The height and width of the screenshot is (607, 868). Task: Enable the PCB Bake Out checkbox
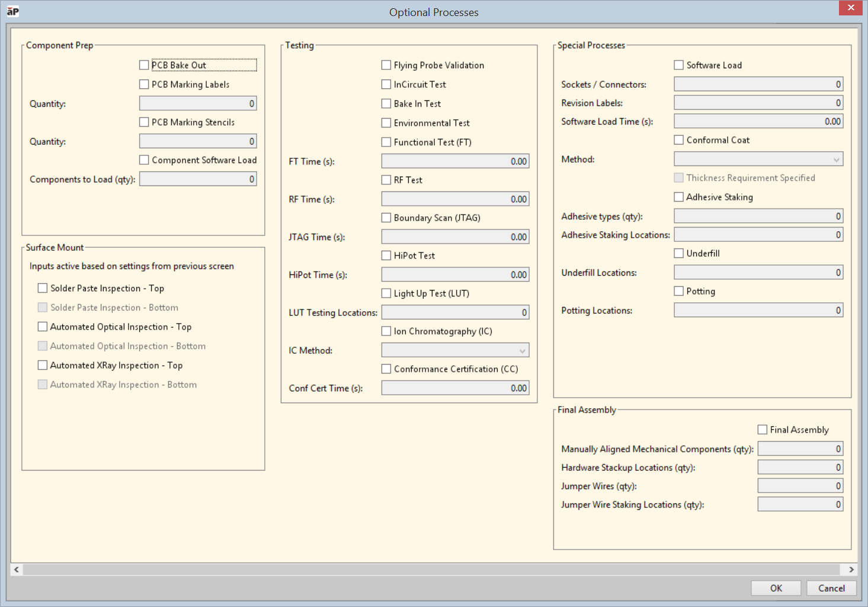coord(144,65)
